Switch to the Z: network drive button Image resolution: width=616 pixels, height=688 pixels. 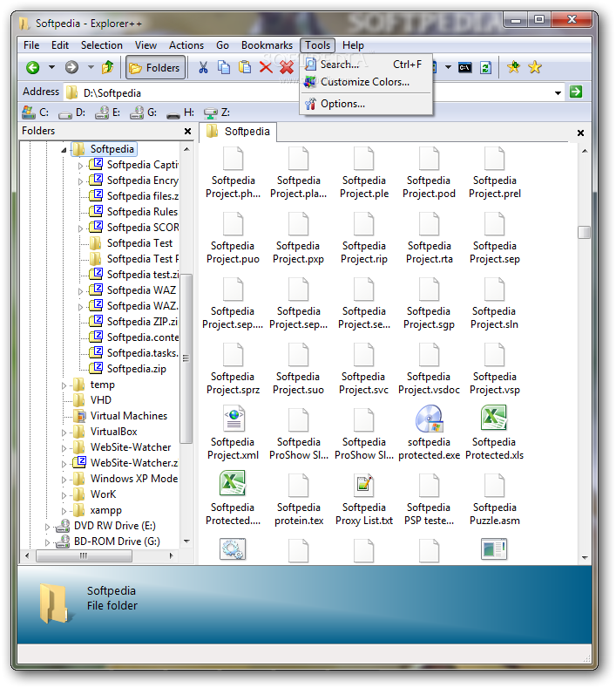(217, 112)
